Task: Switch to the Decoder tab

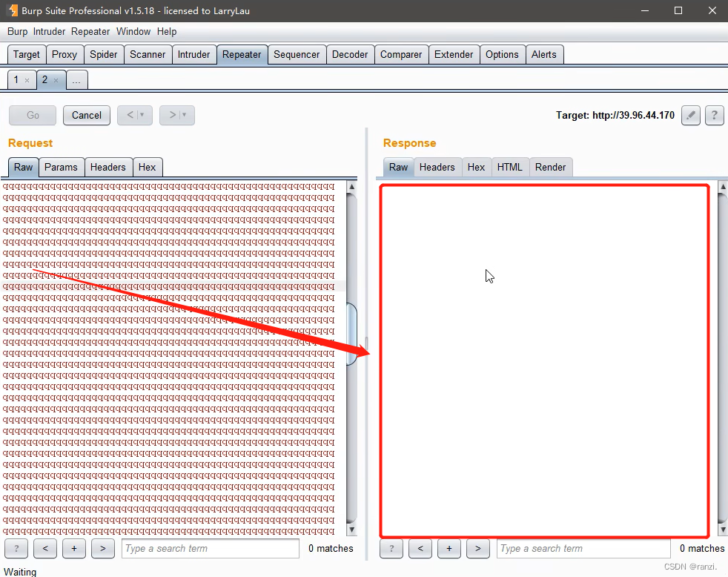Action: tap(350, 54)
